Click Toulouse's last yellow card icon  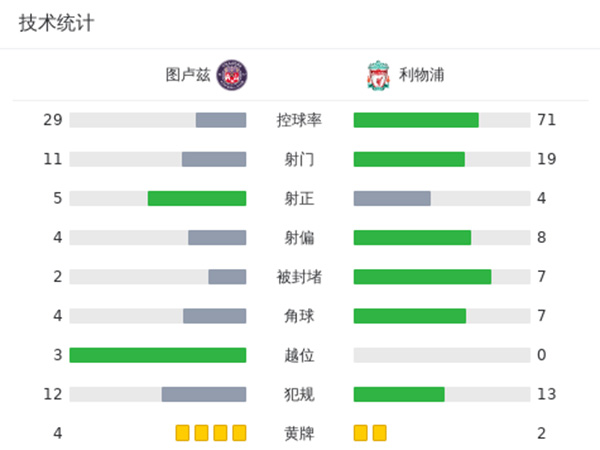point(239,433)
